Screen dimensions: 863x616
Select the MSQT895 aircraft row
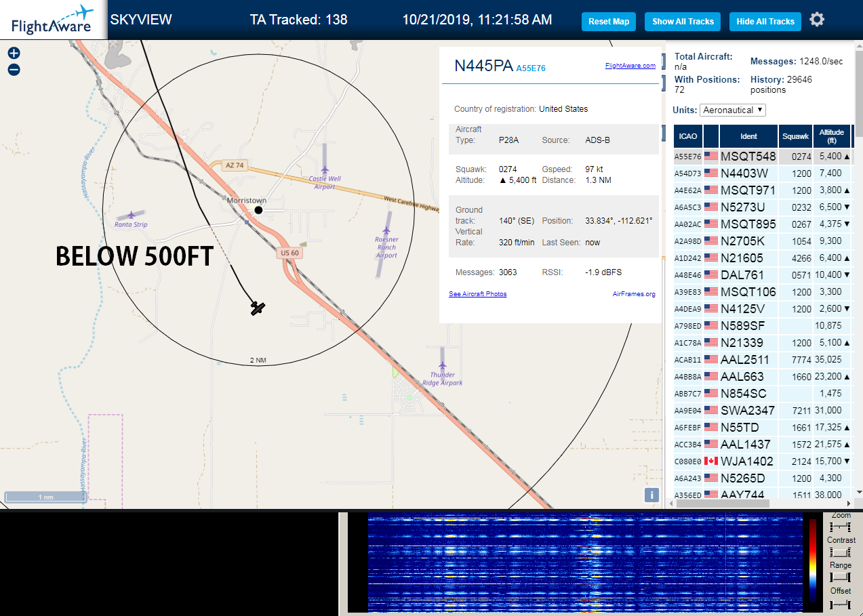762,224
